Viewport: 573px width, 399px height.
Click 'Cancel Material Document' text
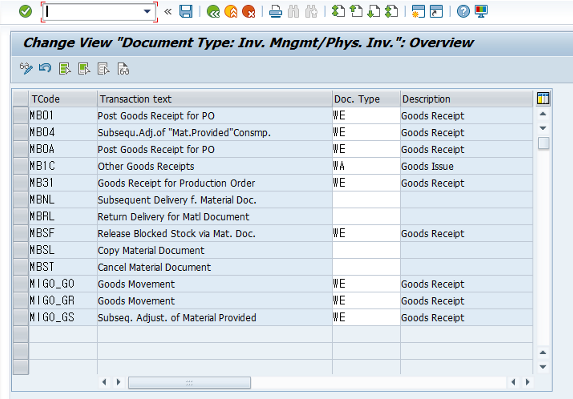154,267
